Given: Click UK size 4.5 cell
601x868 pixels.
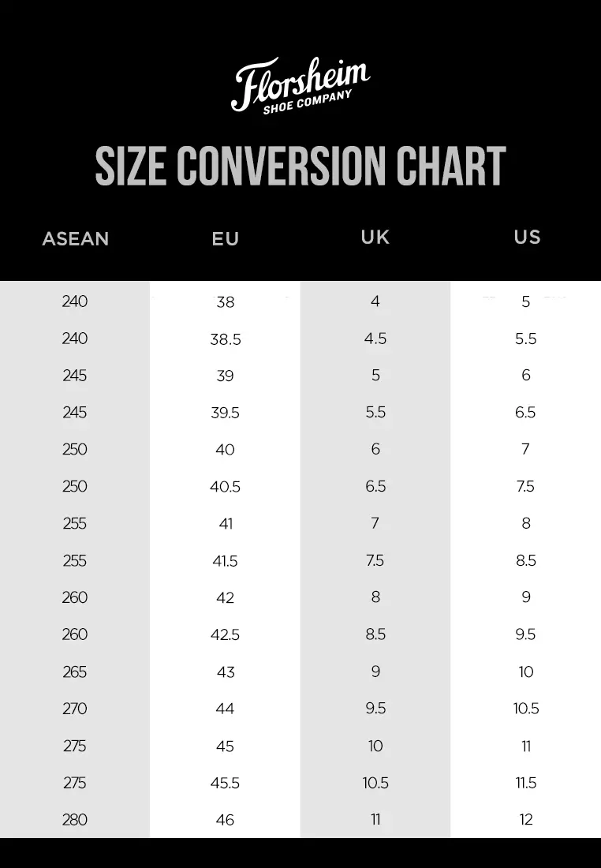Looking at the screenshot, I should (x=375, y=339).
